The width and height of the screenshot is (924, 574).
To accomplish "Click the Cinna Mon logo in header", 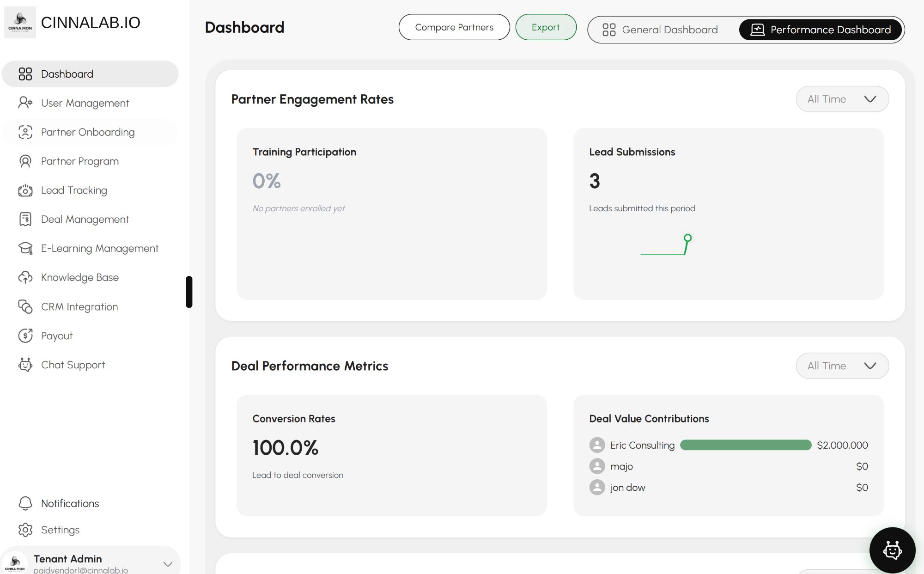I will pyautogui.click(x=20, y=22).
